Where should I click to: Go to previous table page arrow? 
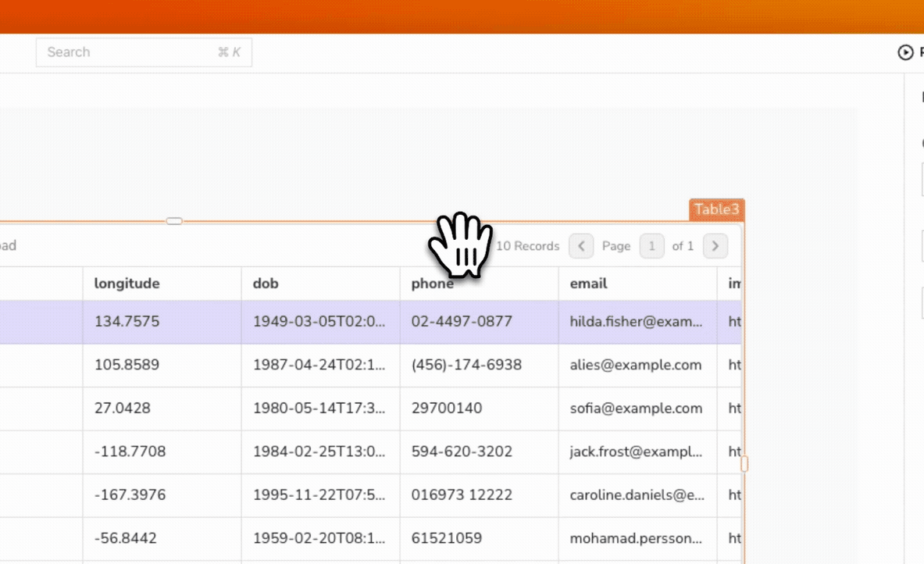[x=581, y=246]
